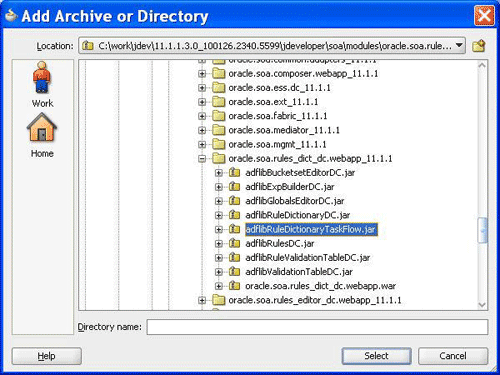500x375 pixels.
Task: Select adflibGlobalsEditorDC.jar file name
Action: 295,201
